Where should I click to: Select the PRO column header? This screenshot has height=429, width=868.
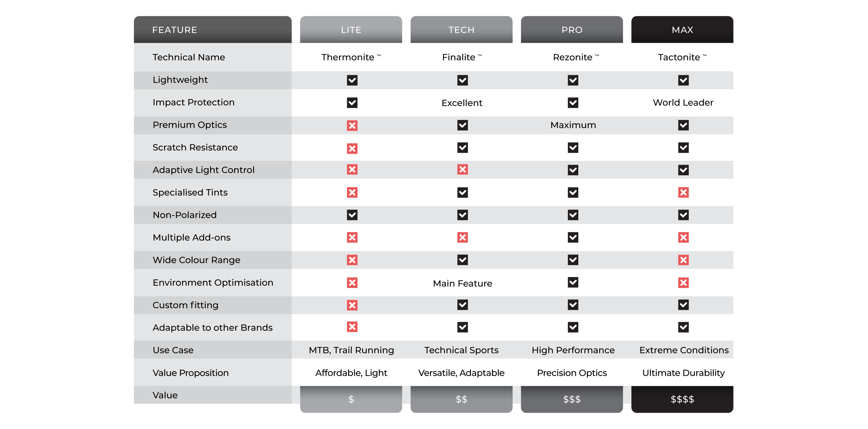point(572,30)
